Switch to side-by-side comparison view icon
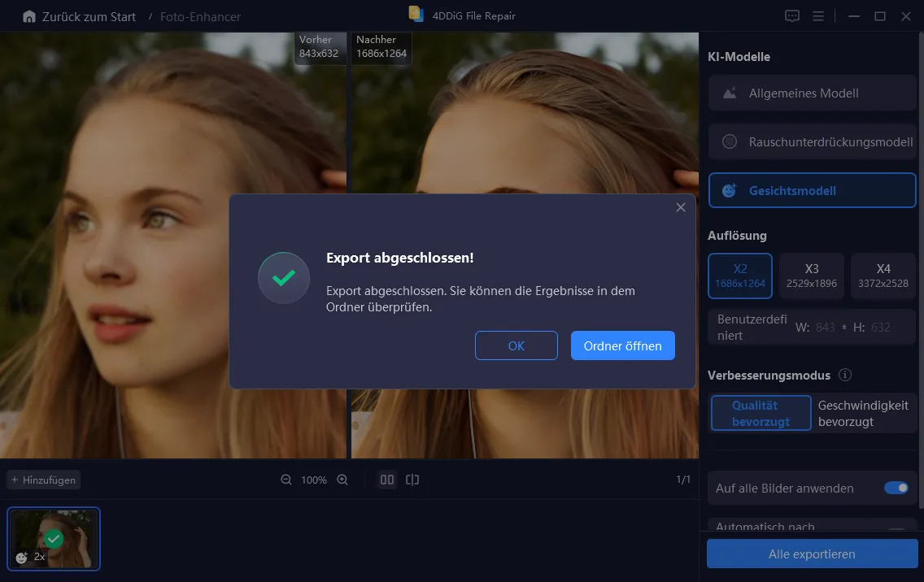The image size is (924, 582). [387, 480]
